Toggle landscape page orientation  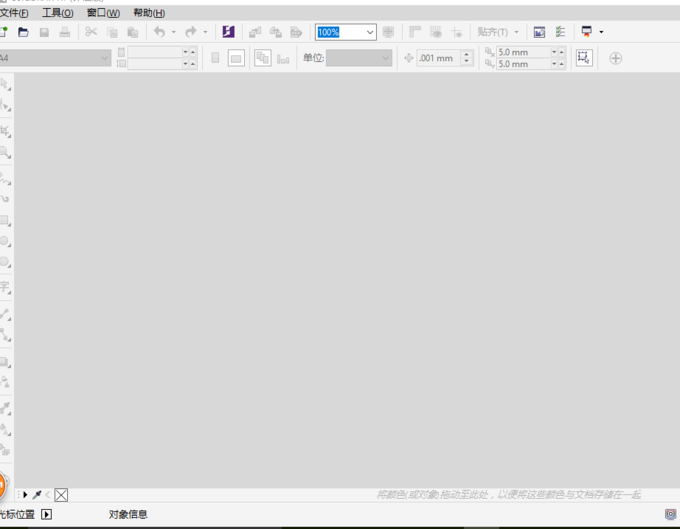236,58
